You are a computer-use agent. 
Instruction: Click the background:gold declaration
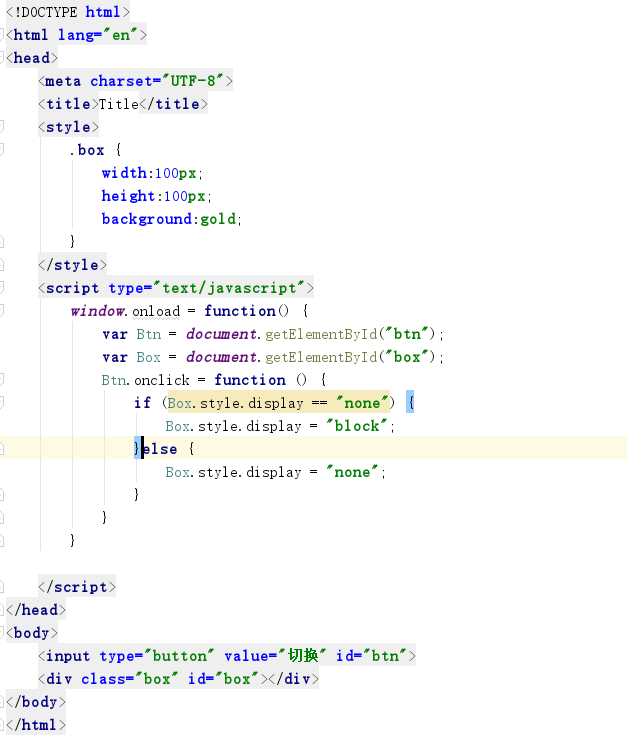(x=172, y=219)
